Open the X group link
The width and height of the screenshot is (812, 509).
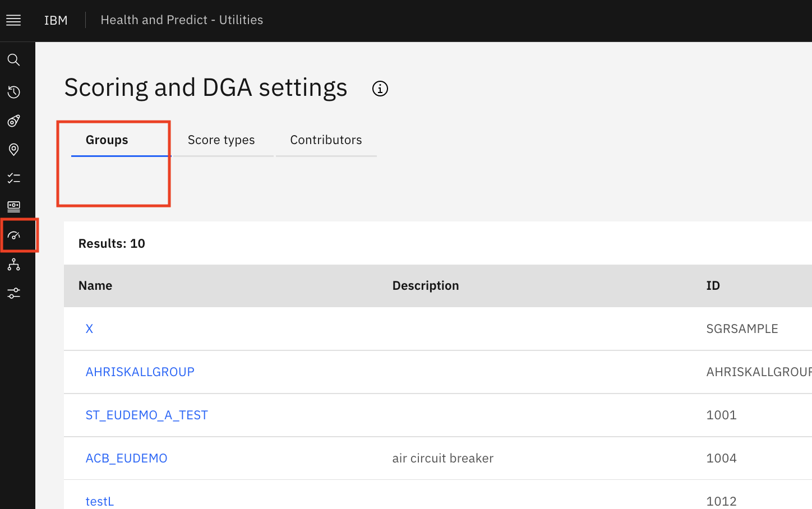(89, 329)
